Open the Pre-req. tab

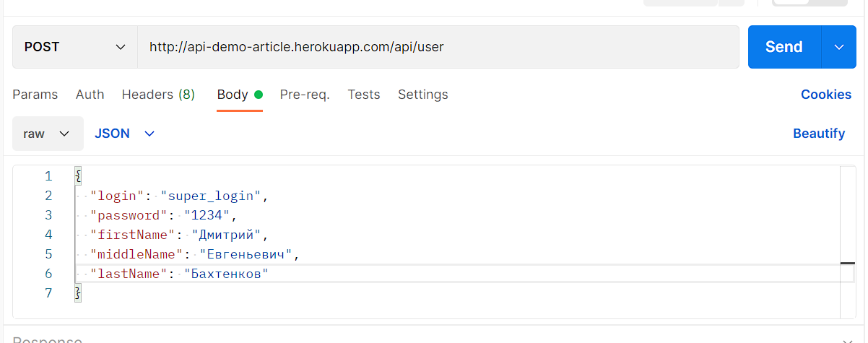pyautogui.click(x=305, y=95)
